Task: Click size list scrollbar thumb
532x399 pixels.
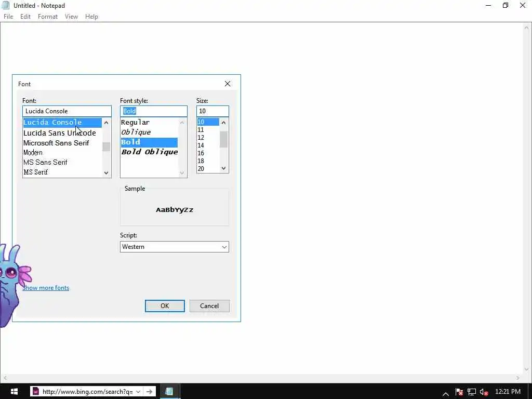Action: (223, 139)
